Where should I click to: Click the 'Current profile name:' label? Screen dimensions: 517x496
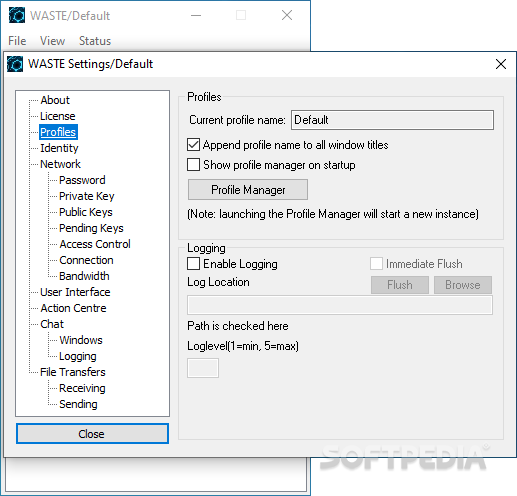pyautogui.click(x=237, y=120)
